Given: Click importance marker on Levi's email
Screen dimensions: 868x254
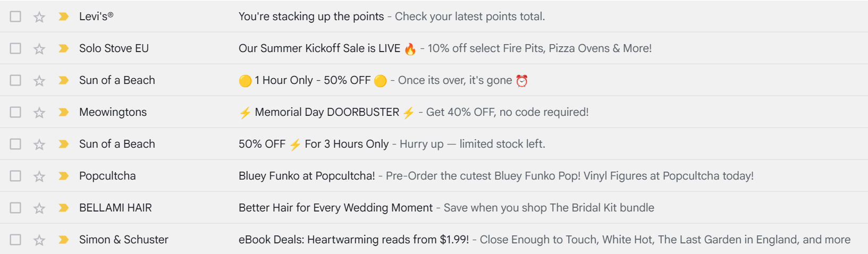Looking at the screenshot, I should [64, 16].
